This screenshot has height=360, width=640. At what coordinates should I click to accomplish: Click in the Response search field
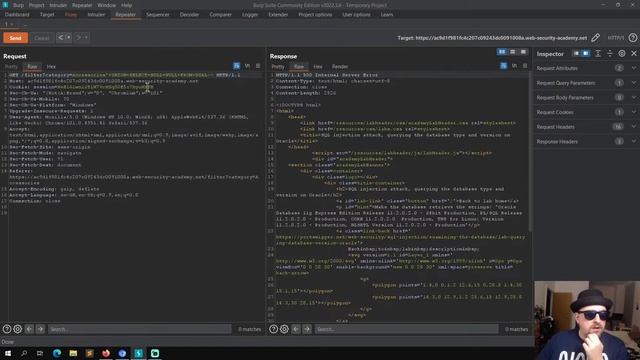[x=406, y=329]
